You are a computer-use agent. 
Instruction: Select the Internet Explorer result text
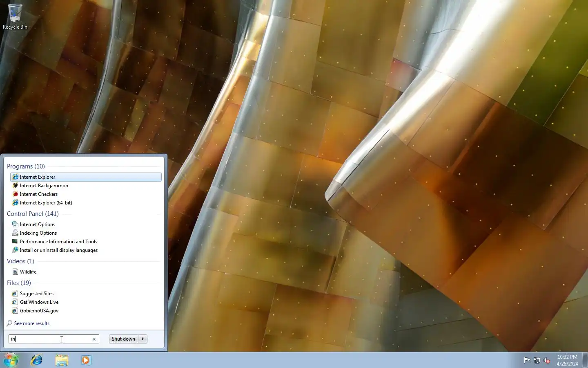tap(38, 177)
